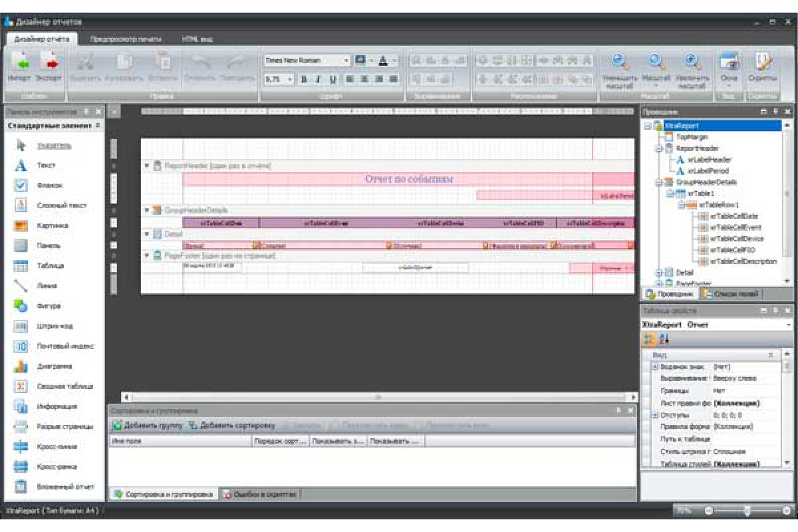Open the Масштаб zoom dropdown

pyautogui.click(x=656, y=85)
